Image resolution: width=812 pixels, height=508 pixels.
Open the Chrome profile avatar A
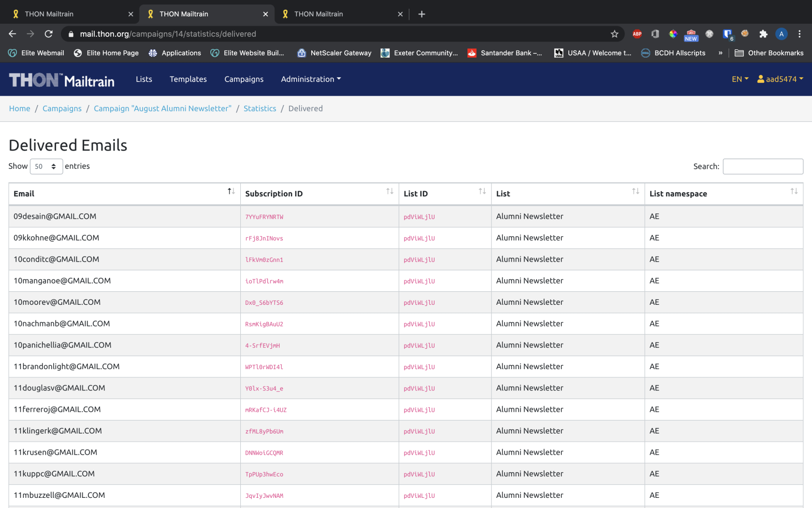tap(781, 34)
